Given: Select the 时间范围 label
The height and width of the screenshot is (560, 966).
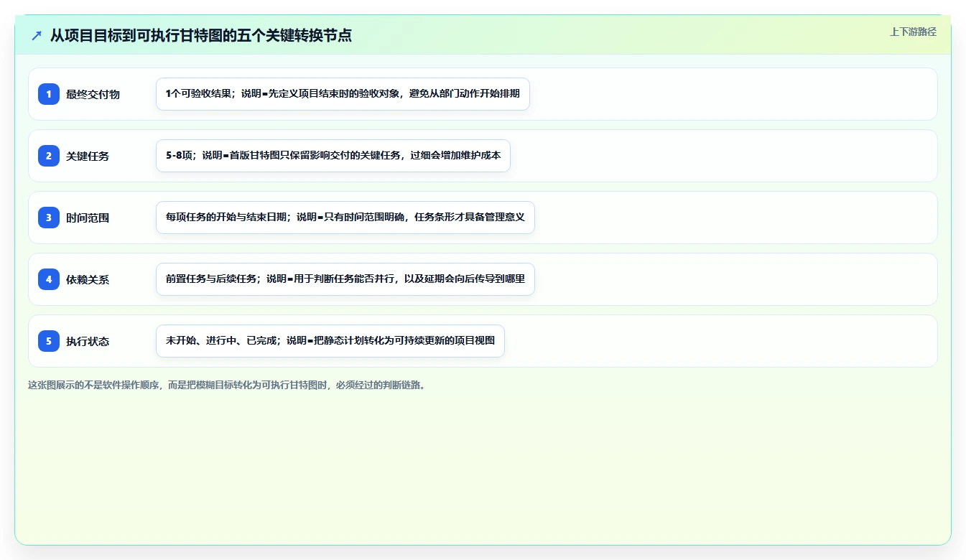Looking at the screenshot, I should [88, 218].
